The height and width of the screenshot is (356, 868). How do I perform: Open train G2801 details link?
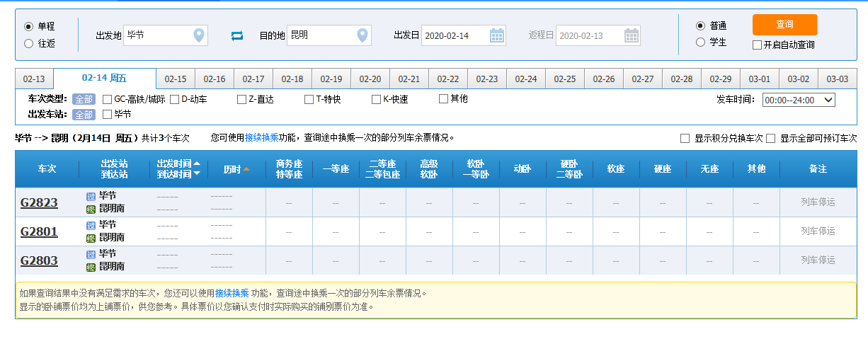(39, 232)
